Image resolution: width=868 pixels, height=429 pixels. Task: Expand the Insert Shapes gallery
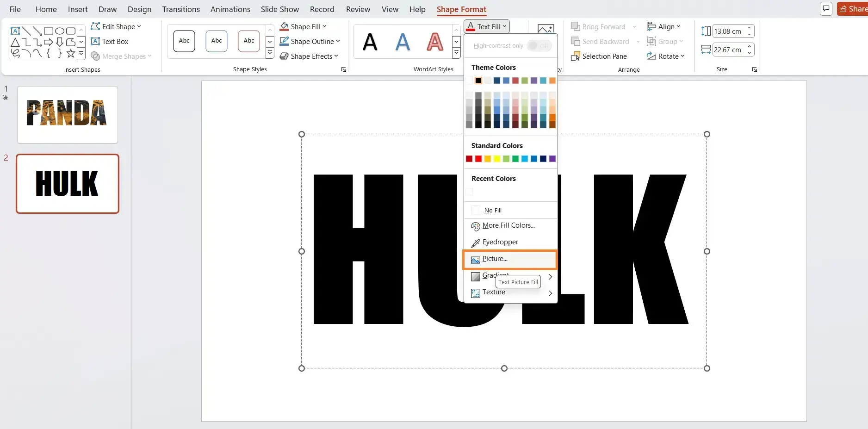click(x=81, y=54)
